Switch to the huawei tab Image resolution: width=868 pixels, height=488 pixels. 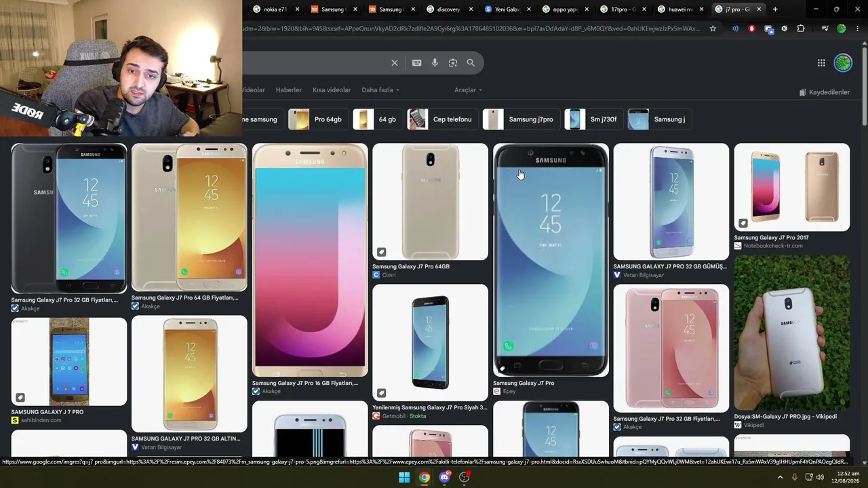point(681,9)
